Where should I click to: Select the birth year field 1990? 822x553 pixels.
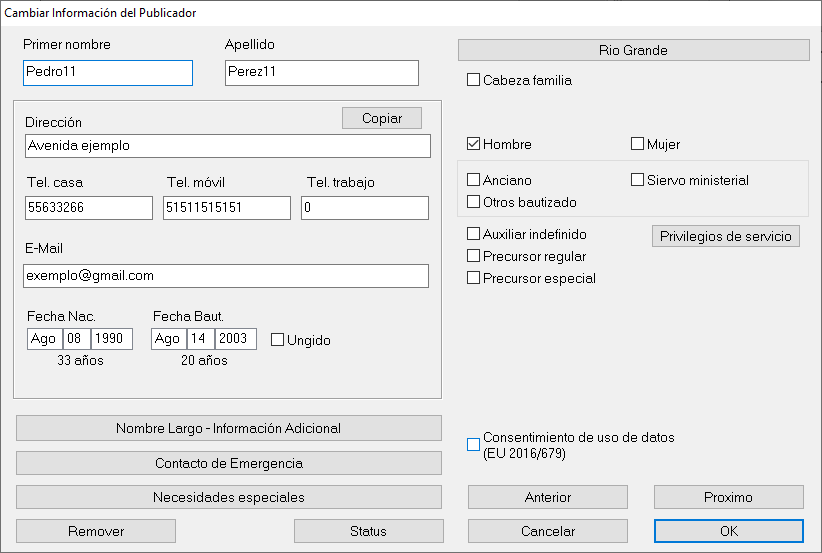click(111, 339)
